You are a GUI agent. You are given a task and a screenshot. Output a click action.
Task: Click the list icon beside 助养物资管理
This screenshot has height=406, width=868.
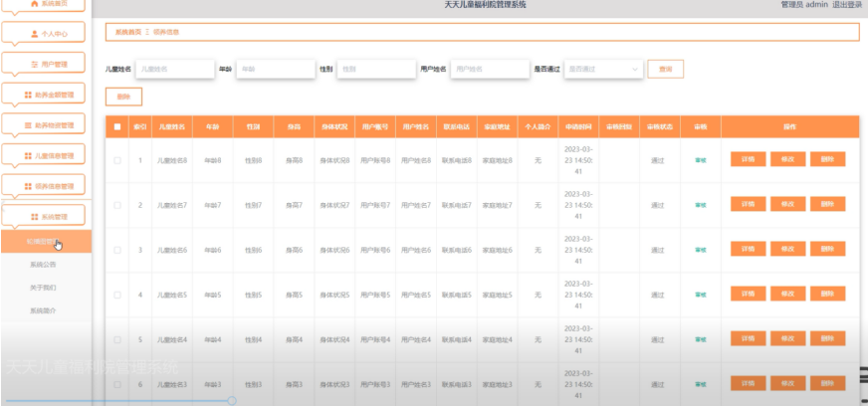[x=28, y=125]
